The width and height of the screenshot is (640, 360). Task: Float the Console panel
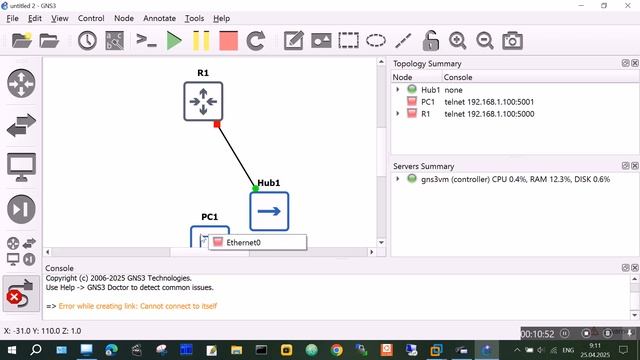[x=625, y=267]
